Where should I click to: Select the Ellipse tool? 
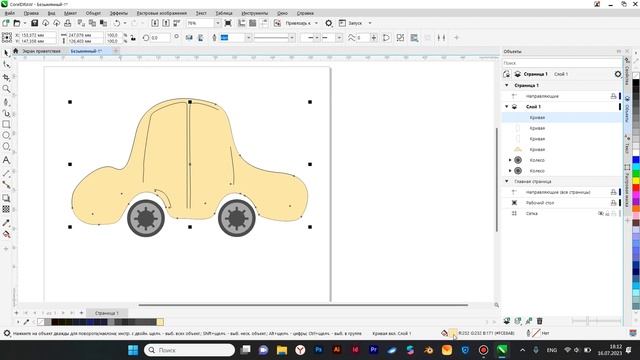tap(6, 135)
